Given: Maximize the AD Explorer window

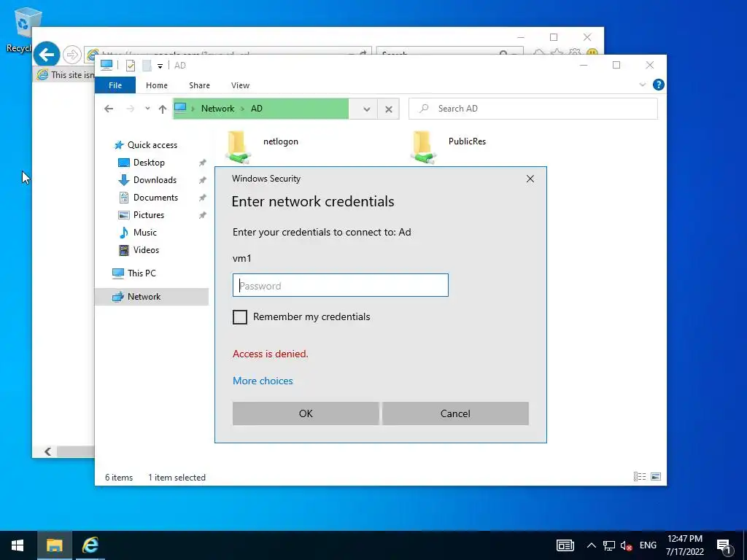Looking at the screenshot, I should 616,65.
